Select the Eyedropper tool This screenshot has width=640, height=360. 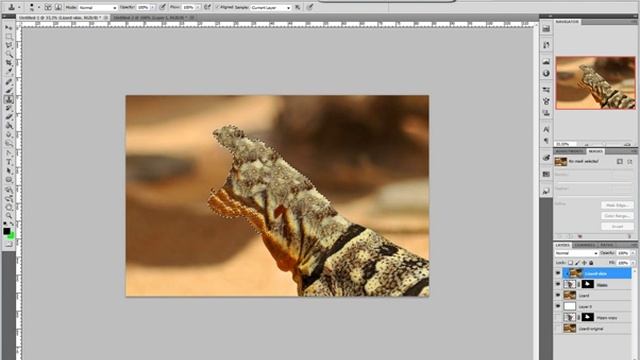point(9,71)
